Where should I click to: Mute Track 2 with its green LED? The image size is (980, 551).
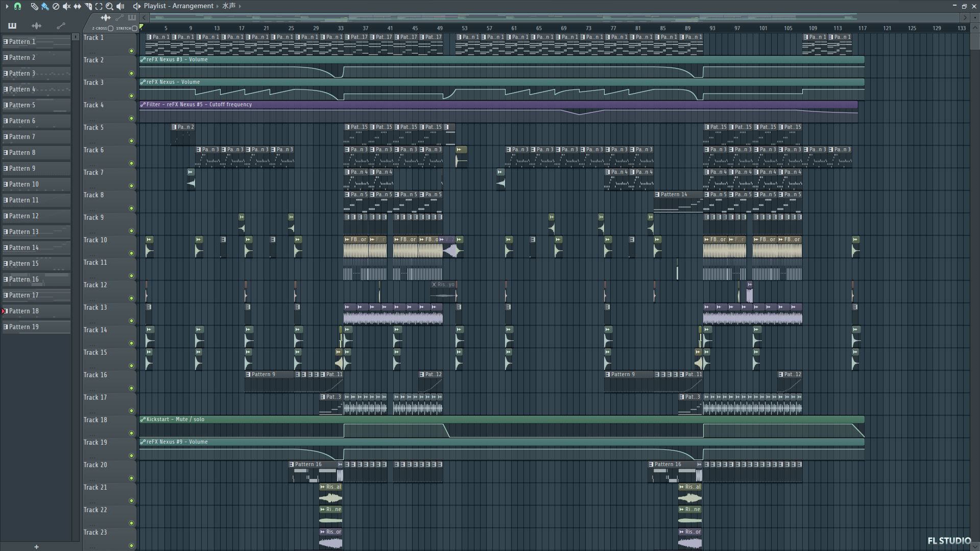(x=131, y=74)
